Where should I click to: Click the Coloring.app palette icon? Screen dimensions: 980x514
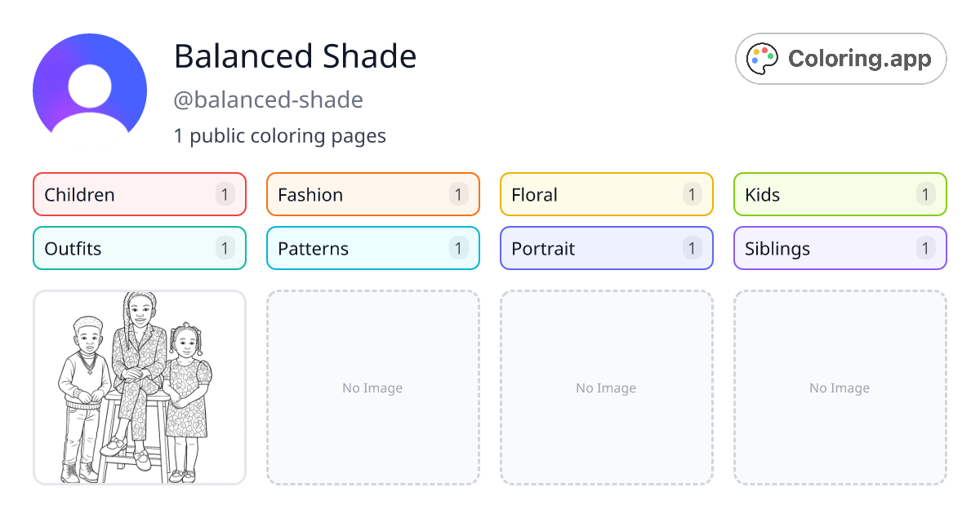tap(762, 58)
